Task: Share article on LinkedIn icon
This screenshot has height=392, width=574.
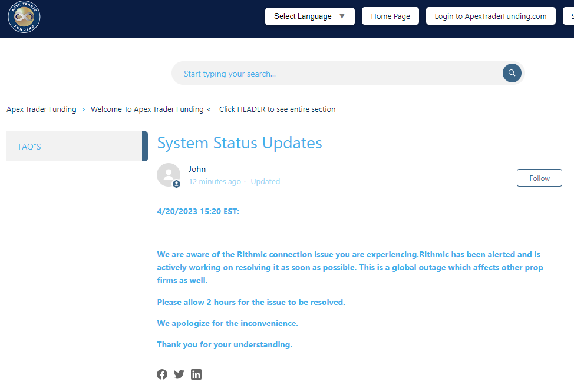Action: [196, 374]
